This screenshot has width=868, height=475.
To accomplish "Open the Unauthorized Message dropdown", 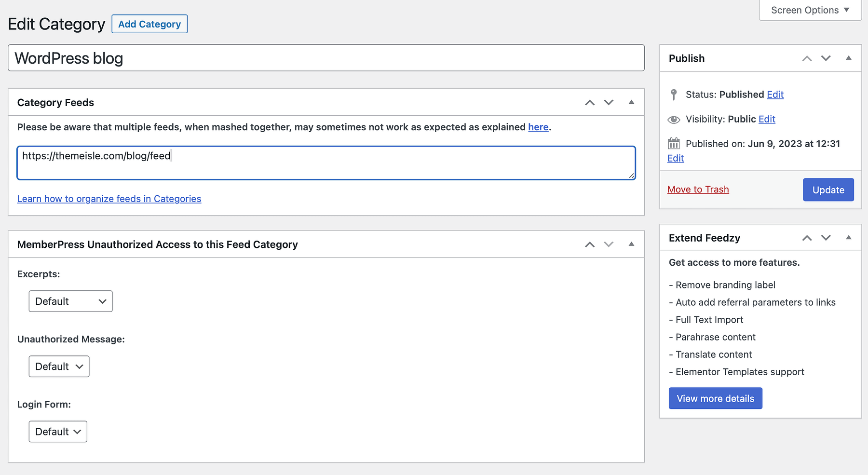I will (59, 366).
